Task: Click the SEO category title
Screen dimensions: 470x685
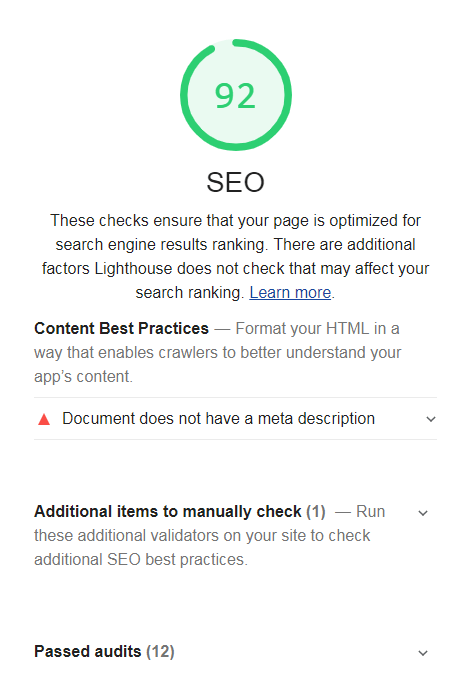Action: pos(235,182)
